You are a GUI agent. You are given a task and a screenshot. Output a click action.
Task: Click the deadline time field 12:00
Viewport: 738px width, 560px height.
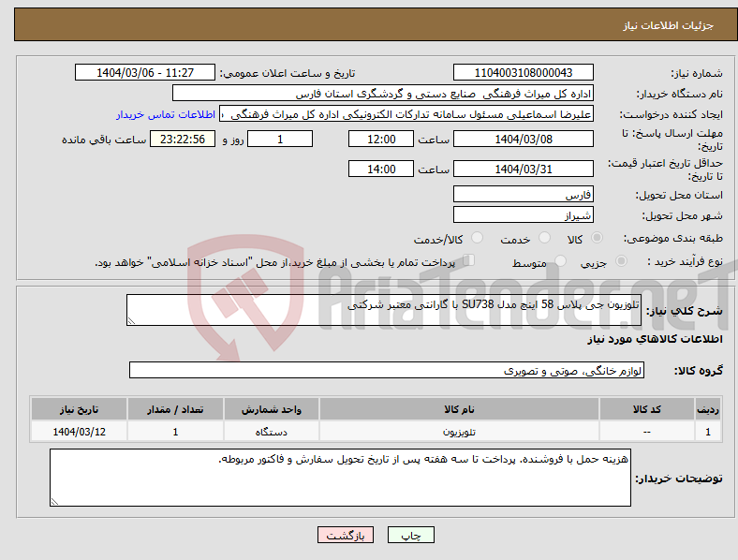(x=381, y=139)
